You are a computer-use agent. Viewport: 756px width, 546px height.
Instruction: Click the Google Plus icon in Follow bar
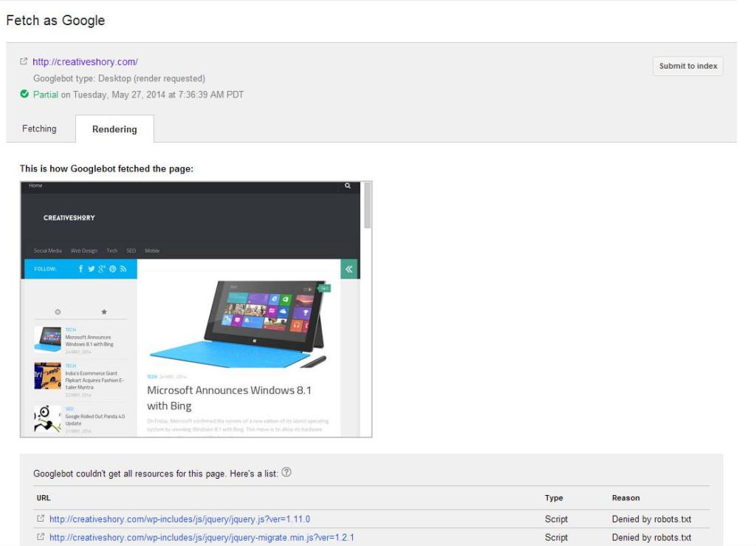102,269
